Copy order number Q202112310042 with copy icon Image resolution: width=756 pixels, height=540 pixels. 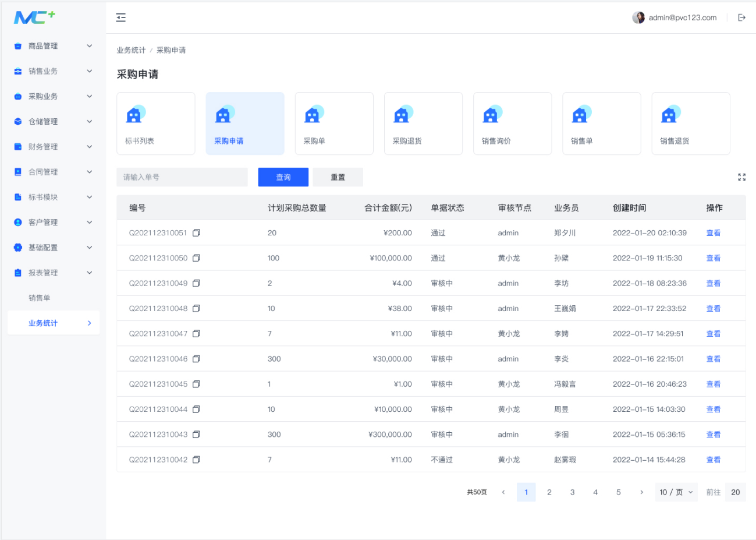click(x=196, y=460)
